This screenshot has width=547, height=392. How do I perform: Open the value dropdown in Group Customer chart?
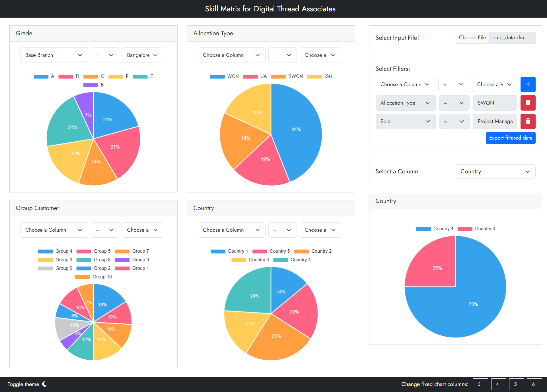(x=143, y=230)
